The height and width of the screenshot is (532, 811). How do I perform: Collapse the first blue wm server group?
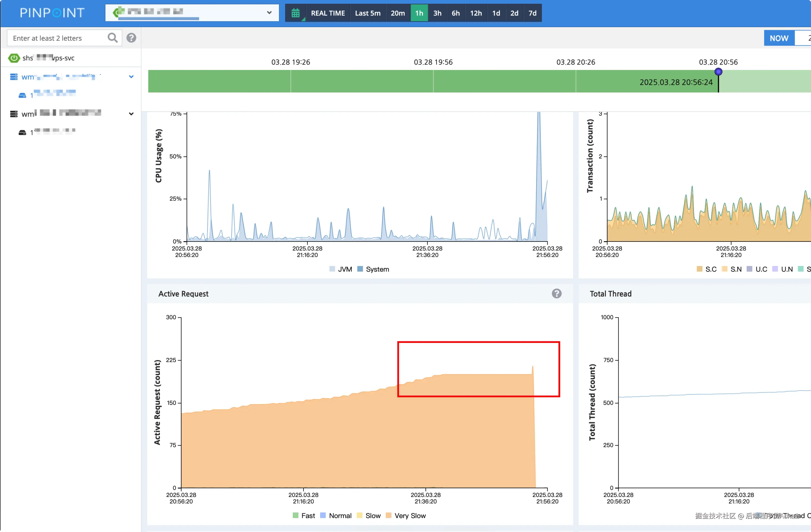tap(131, 77)
